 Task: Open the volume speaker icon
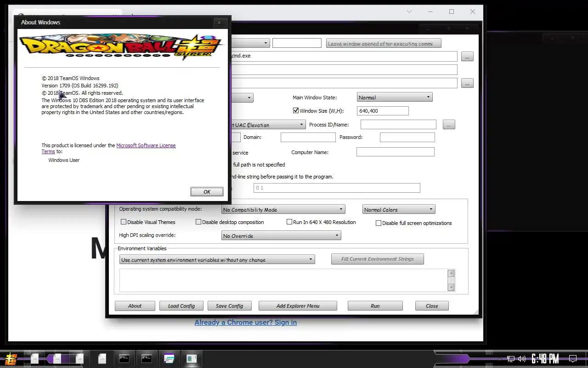click(x=522, y=359)
